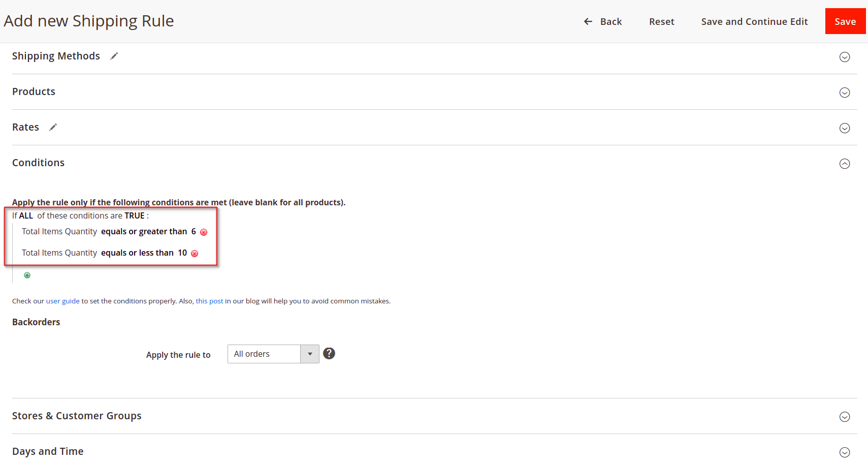The image size is (868, 464).
Task: Click Save and Continue Edit
Action: (754, 21)
